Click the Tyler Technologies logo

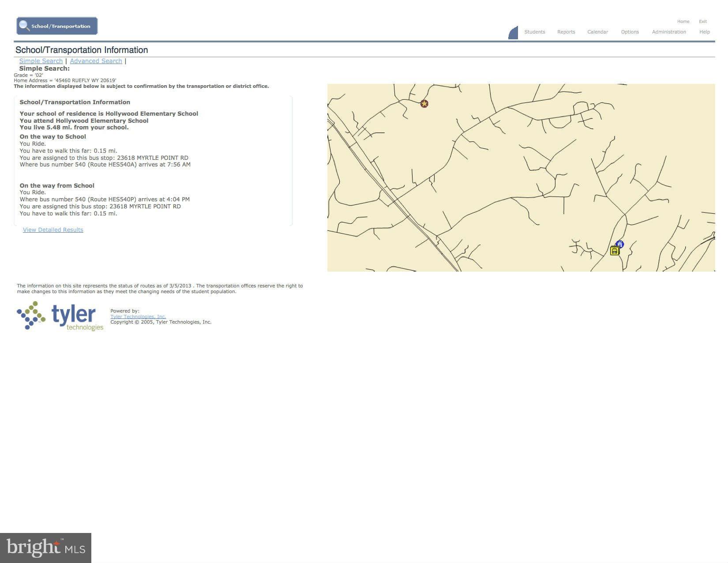[60, 316]
